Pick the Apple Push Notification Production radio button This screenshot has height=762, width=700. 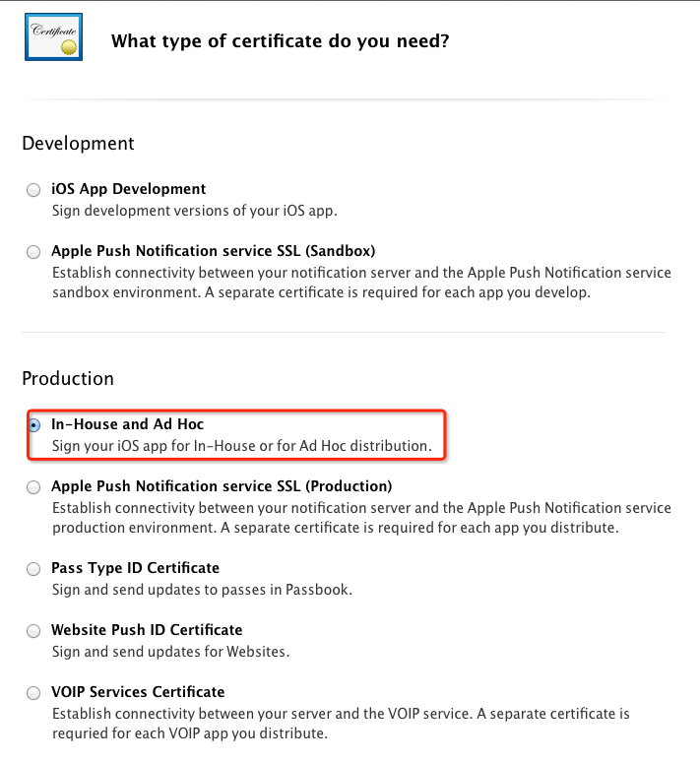click(34, 487)
